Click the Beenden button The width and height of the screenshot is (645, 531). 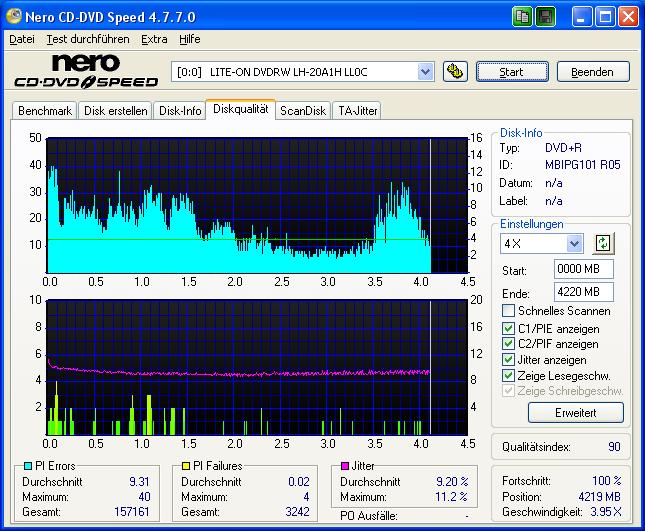593,72
